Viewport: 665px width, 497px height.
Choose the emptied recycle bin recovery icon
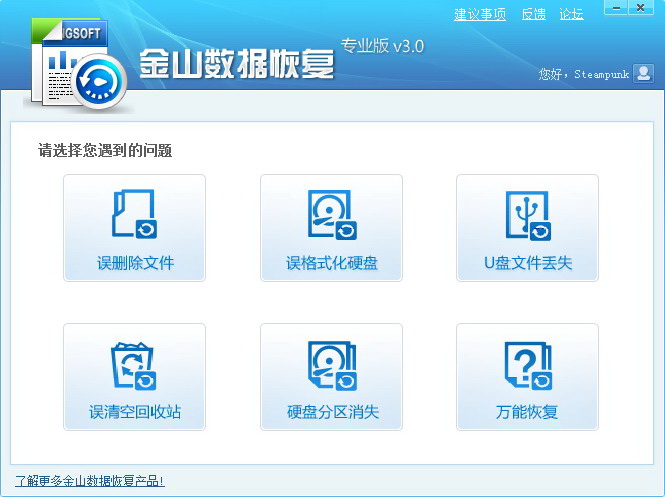(134, 365)
